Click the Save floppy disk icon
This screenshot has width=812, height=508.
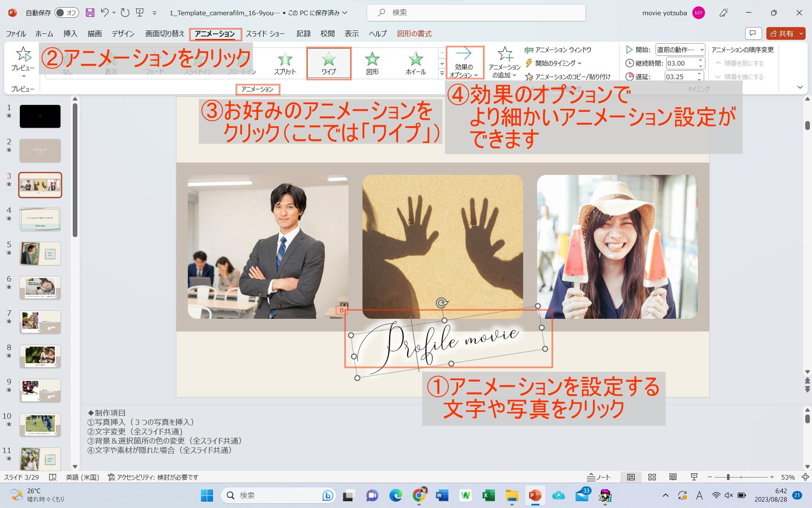coord(90,13)
